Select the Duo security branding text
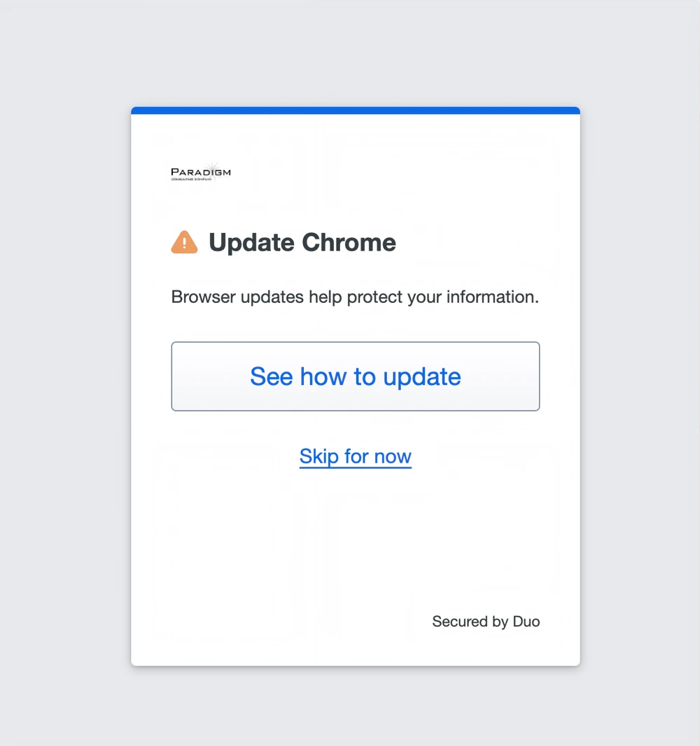 tap(486, 621)
